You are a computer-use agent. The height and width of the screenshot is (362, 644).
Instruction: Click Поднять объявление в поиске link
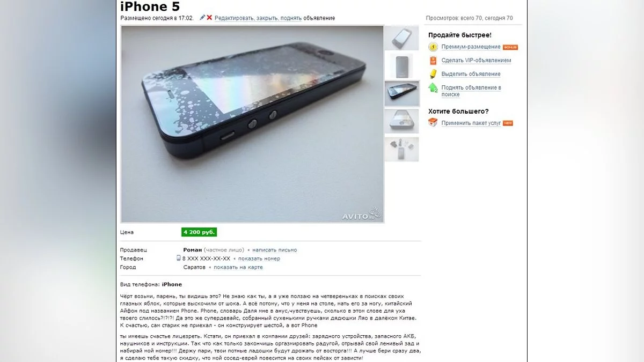pos(471,91)
